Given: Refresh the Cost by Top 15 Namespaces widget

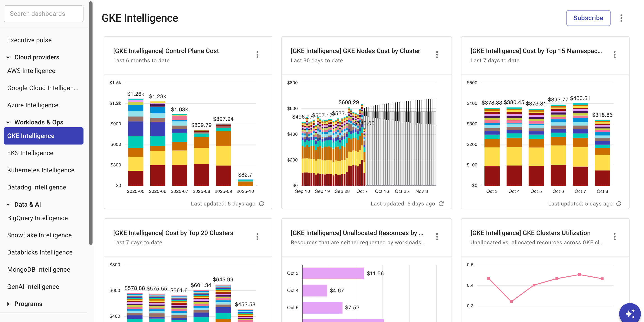Looking at the screenshot, I should [x=619, y=204].
